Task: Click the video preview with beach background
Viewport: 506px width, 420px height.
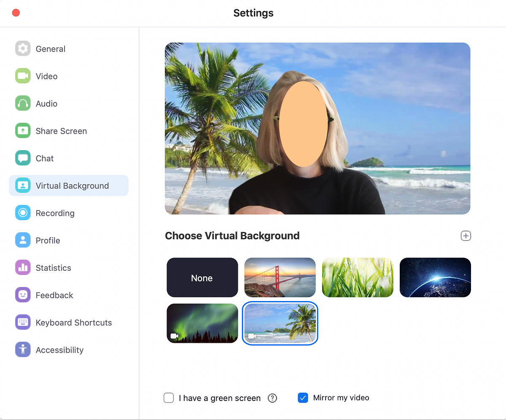Action: pos(318,129)
